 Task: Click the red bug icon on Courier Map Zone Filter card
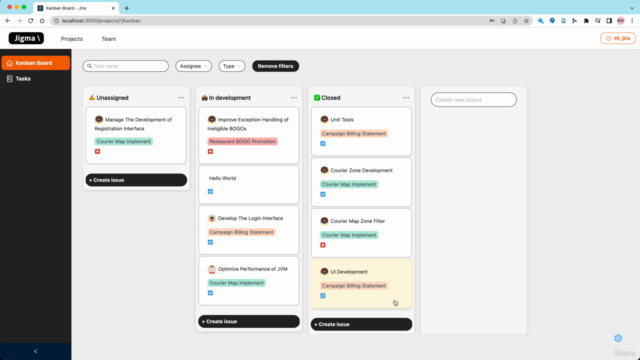[x=323, y=245]
